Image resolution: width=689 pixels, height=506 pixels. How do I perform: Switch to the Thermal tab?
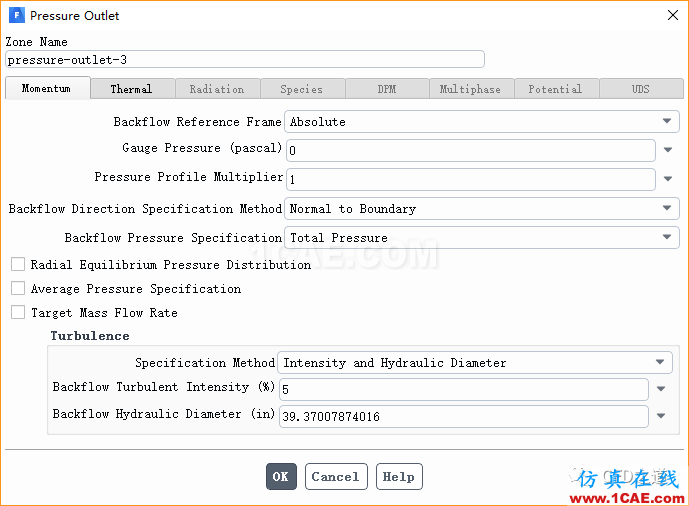click(x=131, y=89)
